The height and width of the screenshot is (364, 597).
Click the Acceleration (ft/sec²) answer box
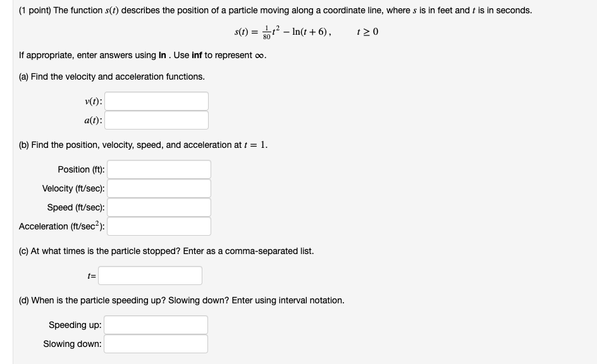coord(159,226)
